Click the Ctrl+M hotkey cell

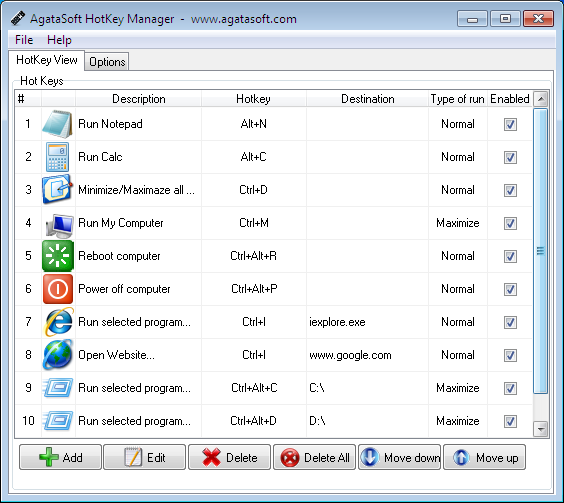(x=254, y=223)
